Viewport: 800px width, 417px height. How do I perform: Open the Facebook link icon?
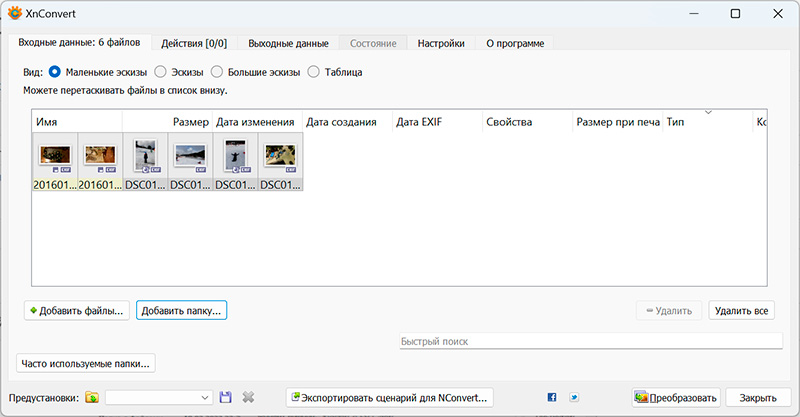coord(552,397)
